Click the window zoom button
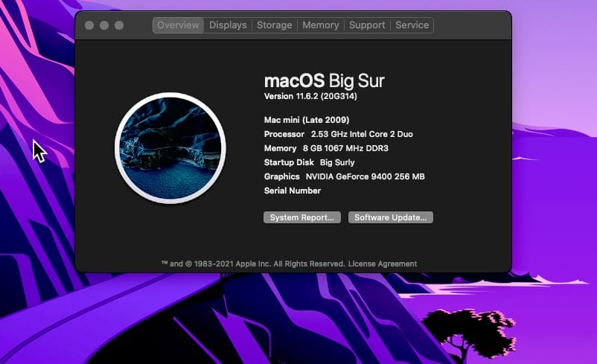This screenshot has width=597, height=364. click(119, 25)
